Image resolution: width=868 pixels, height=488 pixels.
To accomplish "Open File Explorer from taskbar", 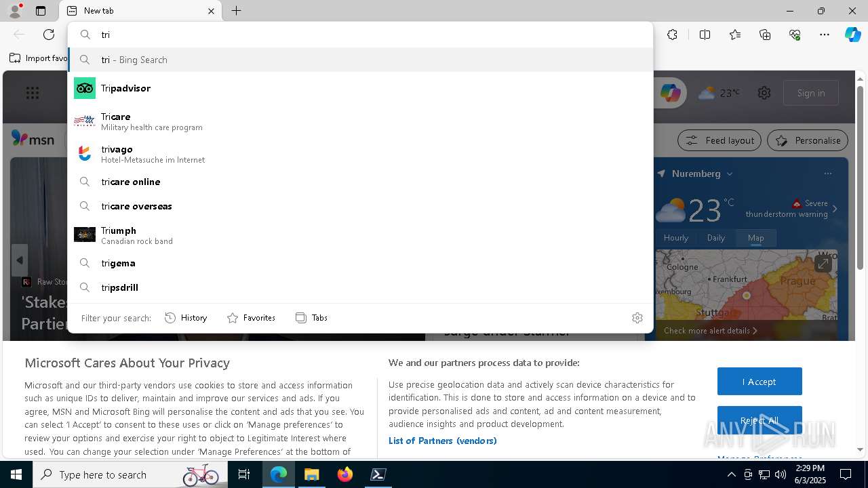I will [x=312, y=474].
